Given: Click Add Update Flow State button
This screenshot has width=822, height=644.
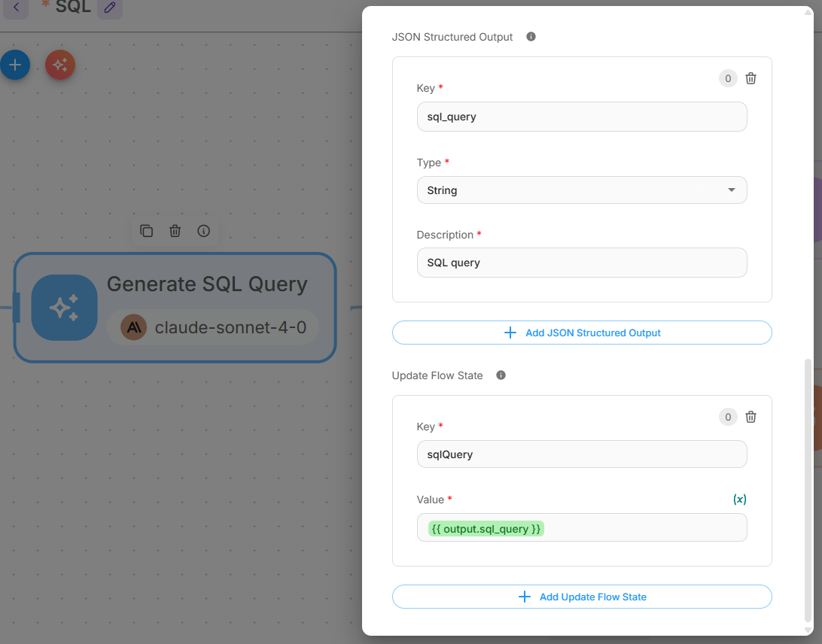Looking at the screenshot, I should pos(581,597).
